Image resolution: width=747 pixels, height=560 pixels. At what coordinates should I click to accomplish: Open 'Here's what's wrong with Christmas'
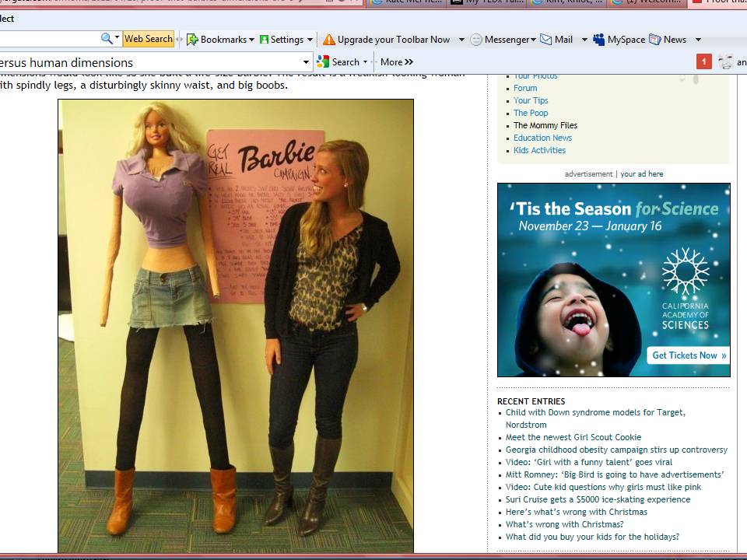point(577,512)
